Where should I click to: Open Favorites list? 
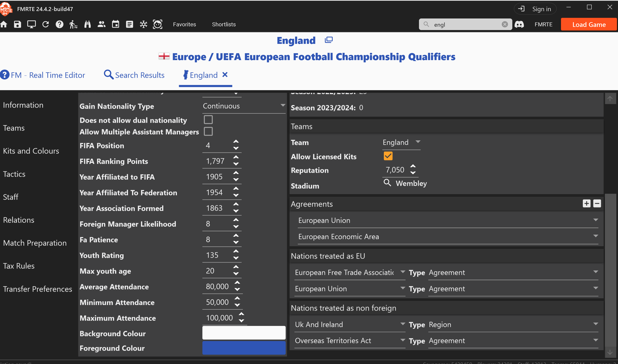(184, 24)
